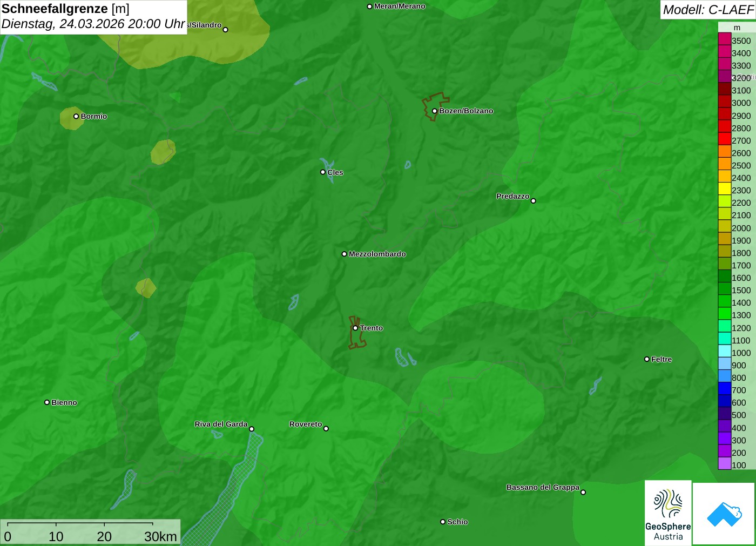Click the Riva del Garda marker

[252, 429]
